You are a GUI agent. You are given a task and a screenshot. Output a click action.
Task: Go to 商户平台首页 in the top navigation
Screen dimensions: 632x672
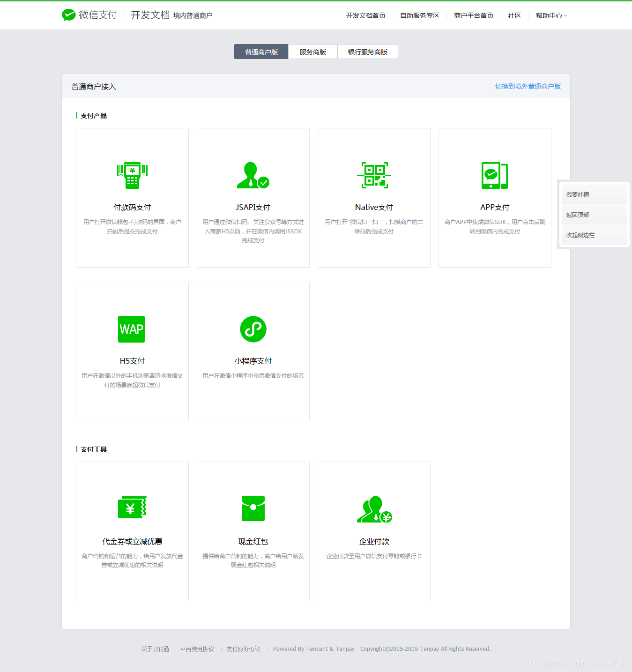click(474, 15)
